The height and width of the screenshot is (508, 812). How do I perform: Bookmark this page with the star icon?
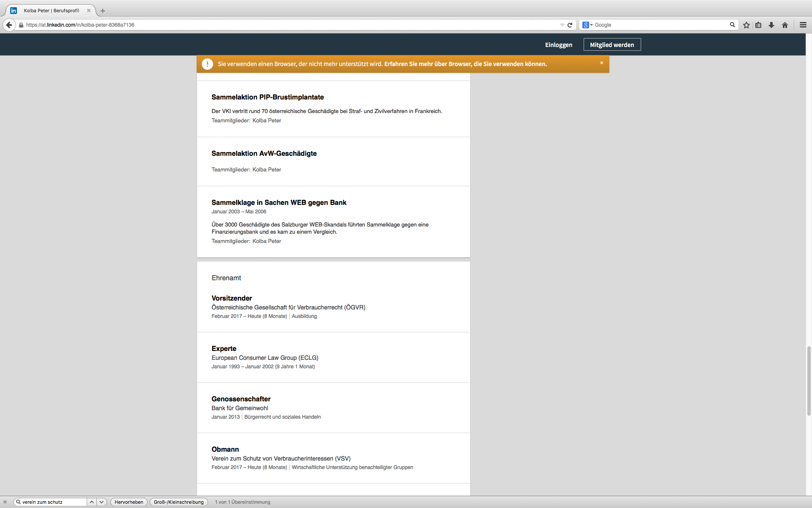click(746, 25)
